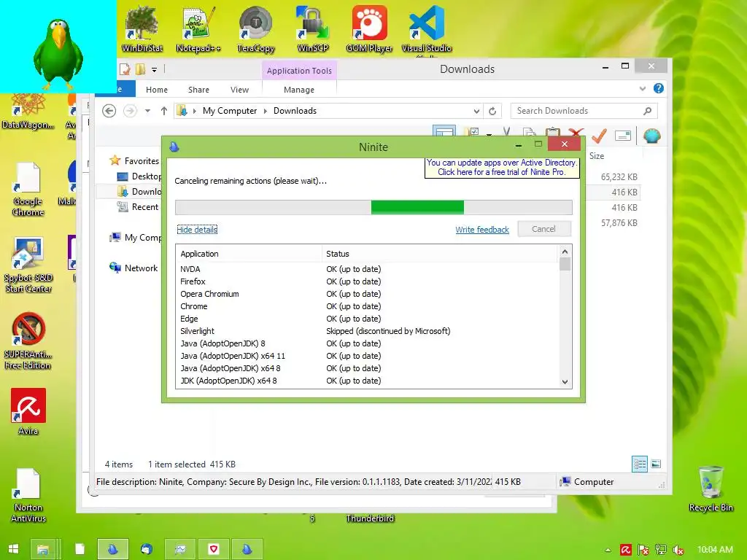
Task: Launch WinSCP desktop icon
Action: (312, 28)
